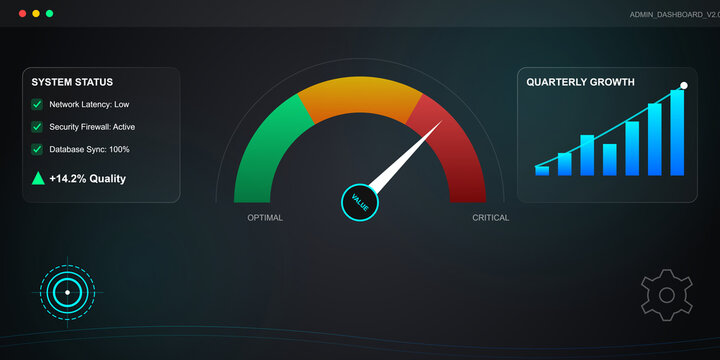This screenshot has height=360, width=720.
Task: Click the Database Sync: 100% text
Action: point(90,149)
